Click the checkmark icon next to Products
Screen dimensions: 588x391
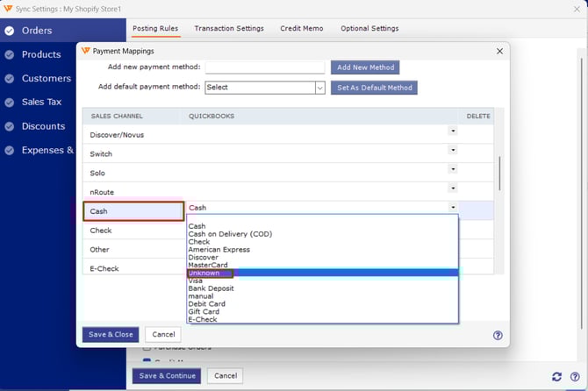click(10, 54)
